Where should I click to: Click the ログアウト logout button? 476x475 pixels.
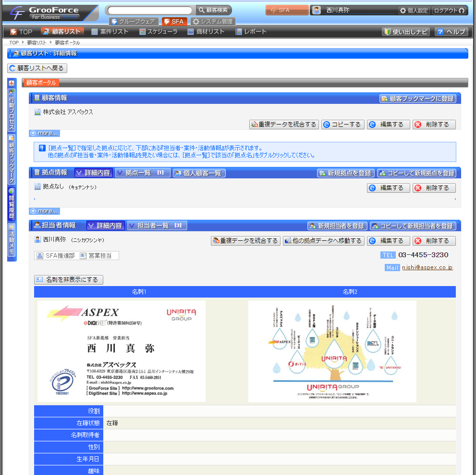click(450, 10)
